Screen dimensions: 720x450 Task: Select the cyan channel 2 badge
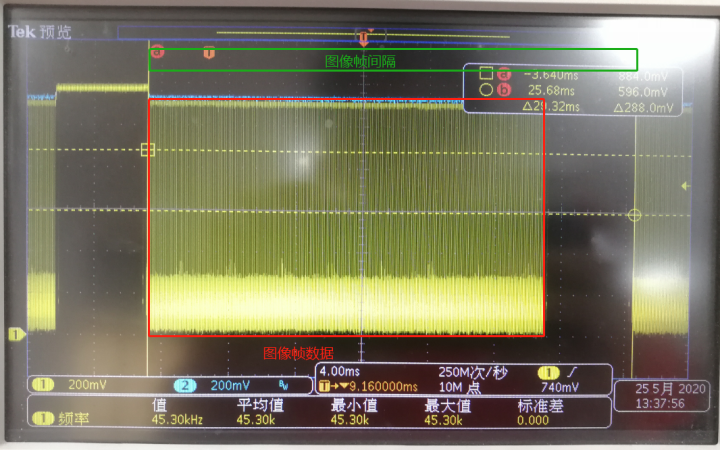(x=185, y=385)
